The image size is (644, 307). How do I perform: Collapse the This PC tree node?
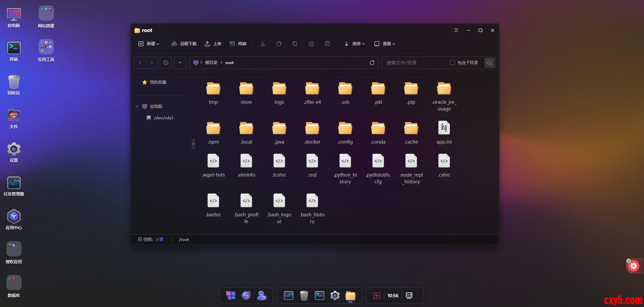[137, 106]
